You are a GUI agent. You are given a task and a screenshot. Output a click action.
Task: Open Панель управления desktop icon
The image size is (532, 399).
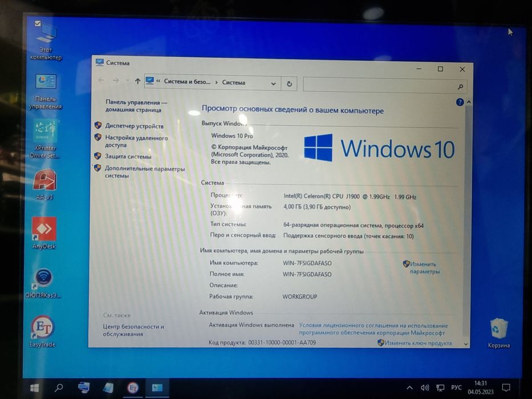(46, 91)
